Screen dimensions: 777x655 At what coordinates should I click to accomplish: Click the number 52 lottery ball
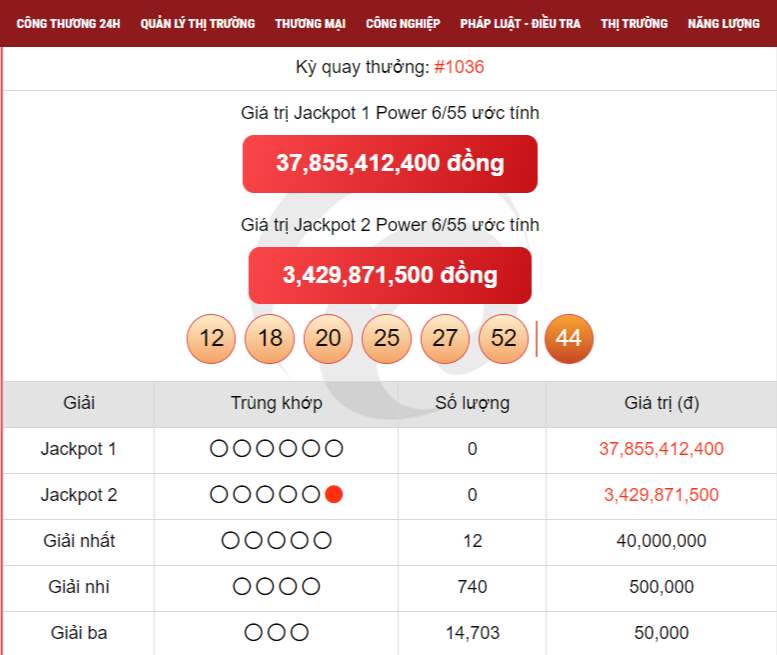point(504,339)
